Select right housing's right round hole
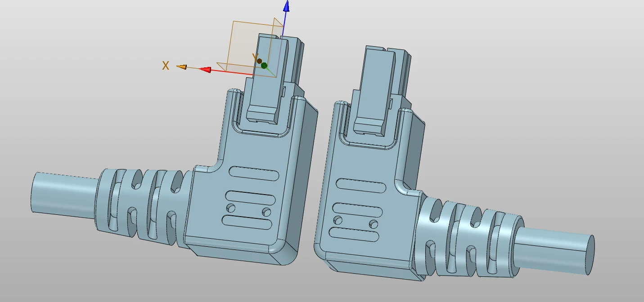The height and width of the screenshot is (302, 644). coord(374,224)
